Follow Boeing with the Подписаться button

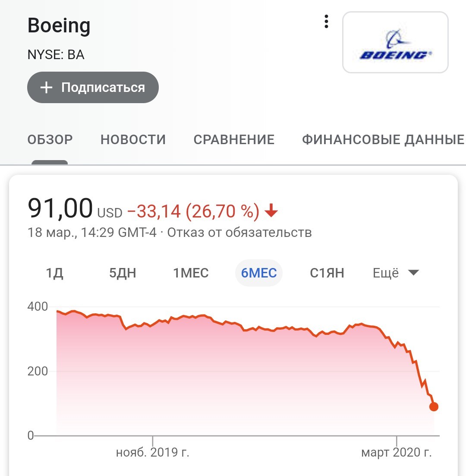[x=93, y=88]
